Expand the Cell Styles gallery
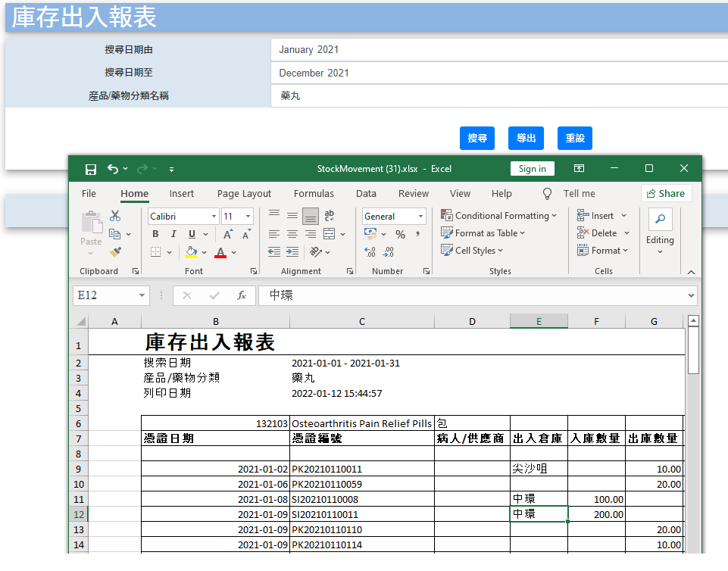This screenshot has height=571, width=728. click(x=472, y=250)
